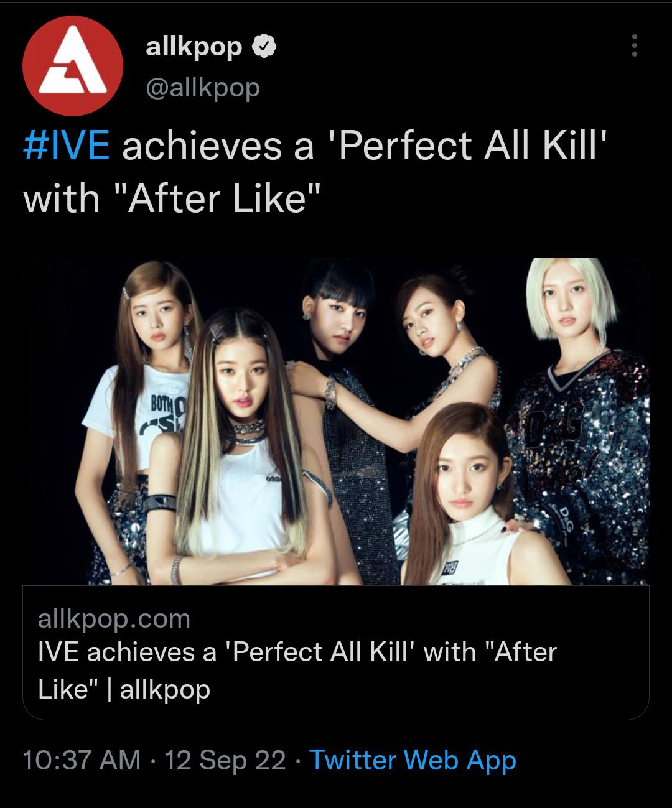Open the #IVE hashtag link
The width and height of the screenshot is (672, 808).
pos(66,146)
